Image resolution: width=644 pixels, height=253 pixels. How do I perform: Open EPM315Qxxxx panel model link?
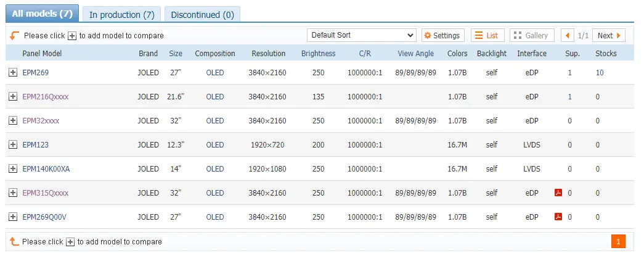(45, 193)
